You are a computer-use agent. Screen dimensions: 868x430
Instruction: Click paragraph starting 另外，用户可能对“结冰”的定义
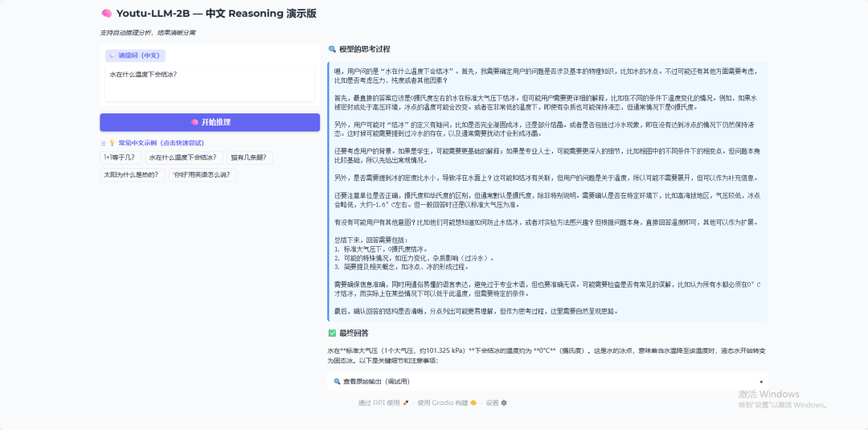(x=545, y=129)
